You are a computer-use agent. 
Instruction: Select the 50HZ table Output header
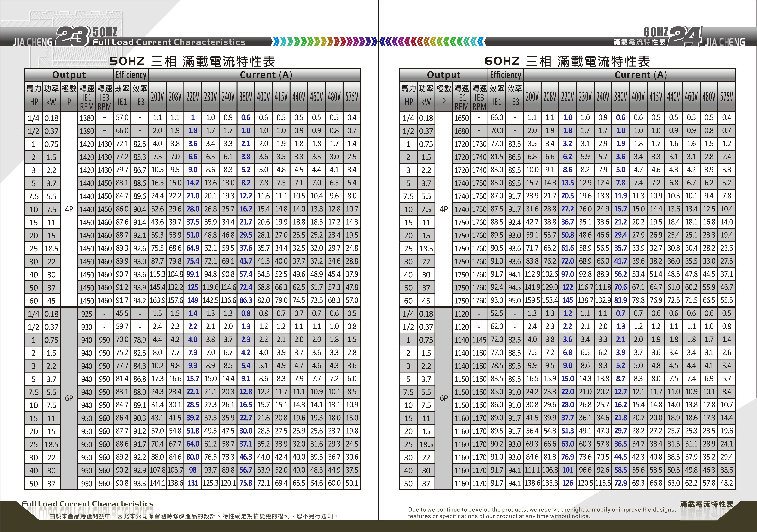point(69,75)
